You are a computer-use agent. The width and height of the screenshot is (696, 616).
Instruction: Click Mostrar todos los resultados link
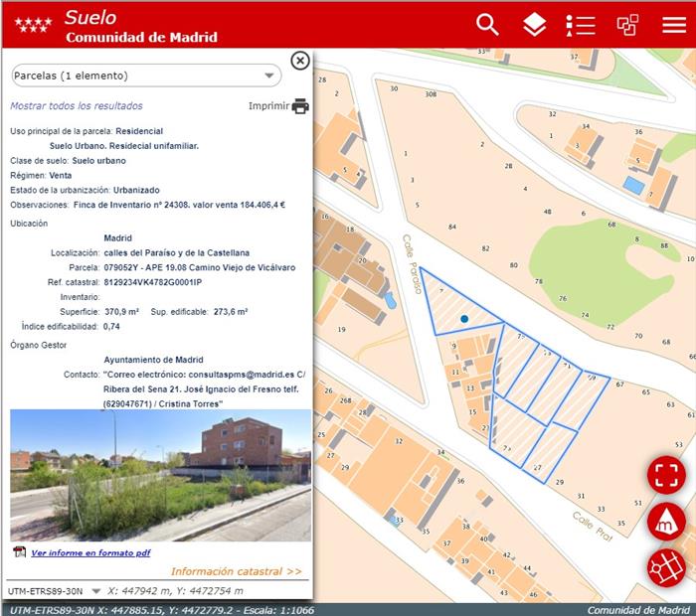point(77,105)
